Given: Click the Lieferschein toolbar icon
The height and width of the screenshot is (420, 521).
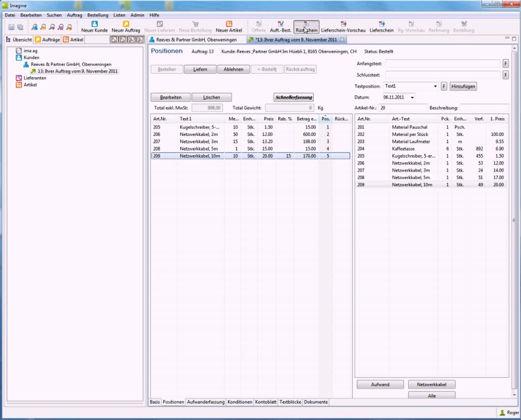Looking at the screenshot, I should point(381,27).
